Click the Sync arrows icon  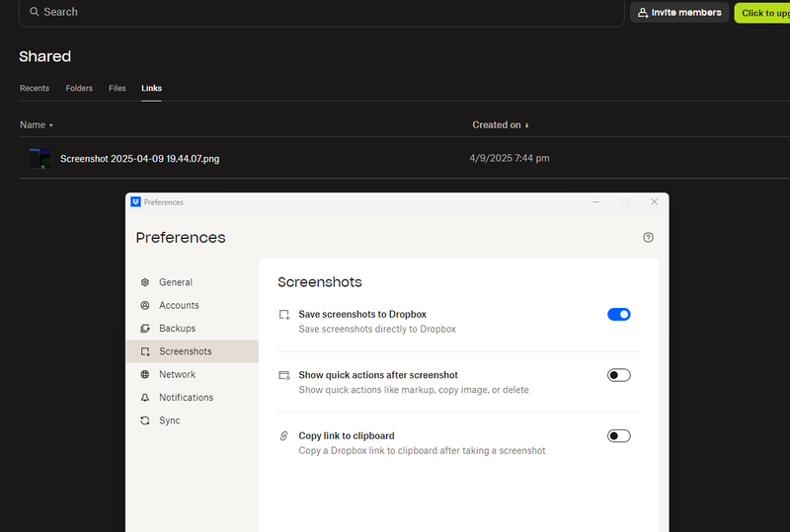[145, 420]
